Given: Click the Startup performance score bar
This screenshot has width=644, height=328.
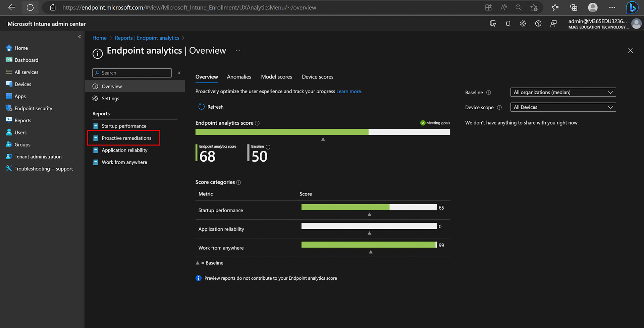Looking at the screenshot, I should (x=369, y=207).
